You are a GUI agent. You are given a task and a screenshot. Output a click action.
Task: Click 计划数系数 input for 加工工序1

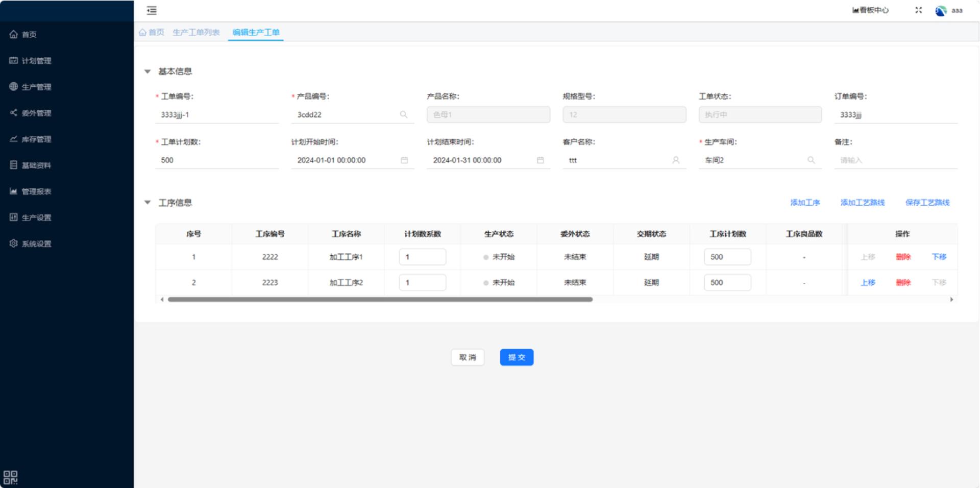(x=423, y=257)
